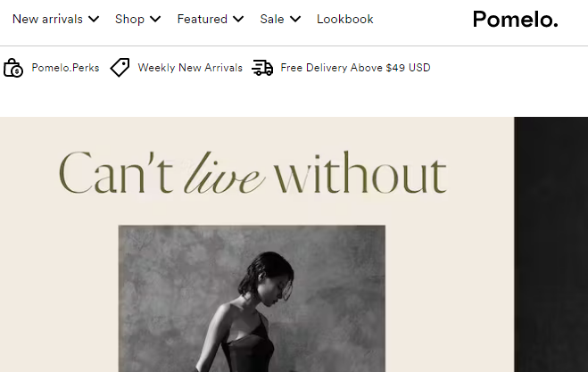Open the New arrivals menu label
Viewport: 588px width, 372px height.
(47, 19)
